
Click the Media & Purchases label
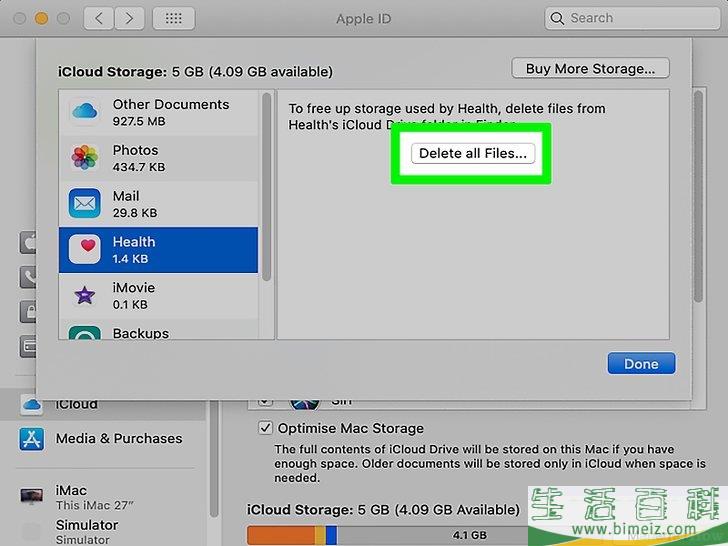(x=119, y=438)
